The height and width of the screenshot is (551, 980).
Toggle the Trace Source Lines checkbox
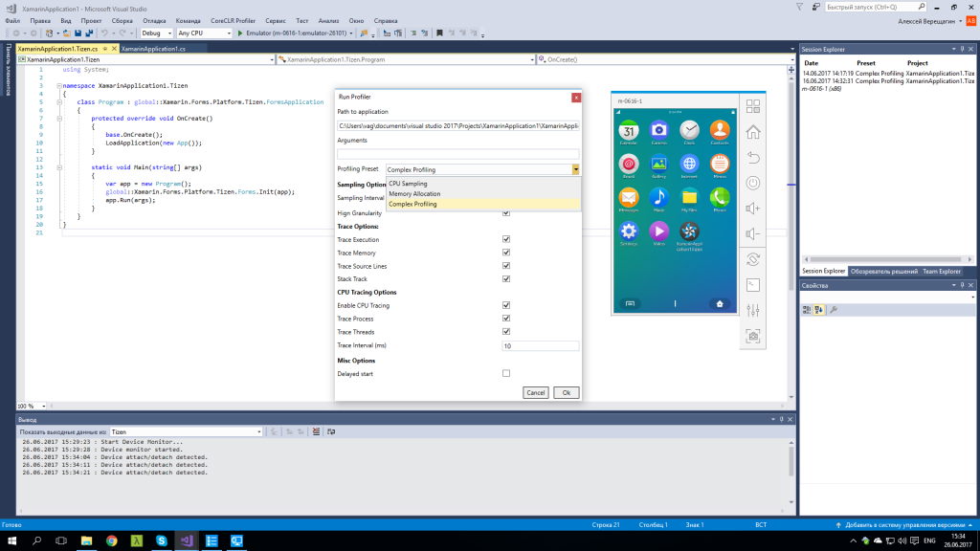click(x=506, y=266)
